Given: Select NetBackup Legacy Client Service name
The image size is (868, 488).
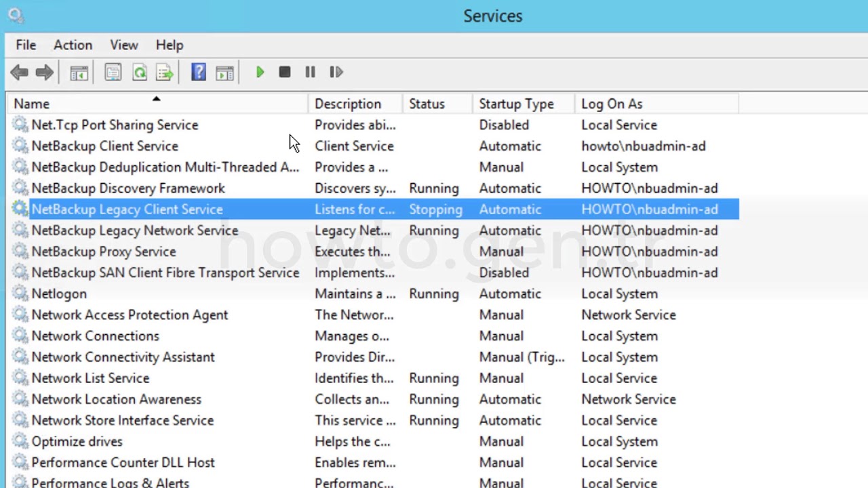Looking at the screenshot, I should click(x=127, y=209).
